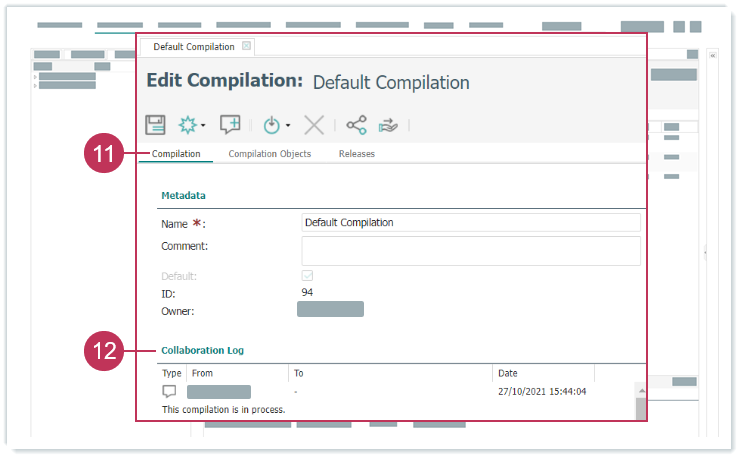Open the starburst icon's dropdown arrow
Image resolution: width=741 pixels, height=459 pixels.
tap(203, 126)
